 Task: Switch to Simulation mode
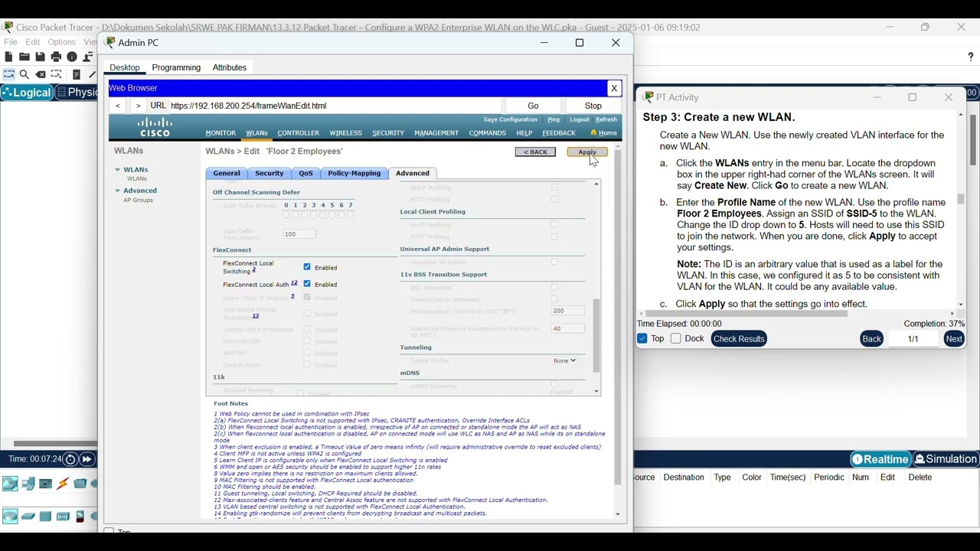[x=946, y=459]
